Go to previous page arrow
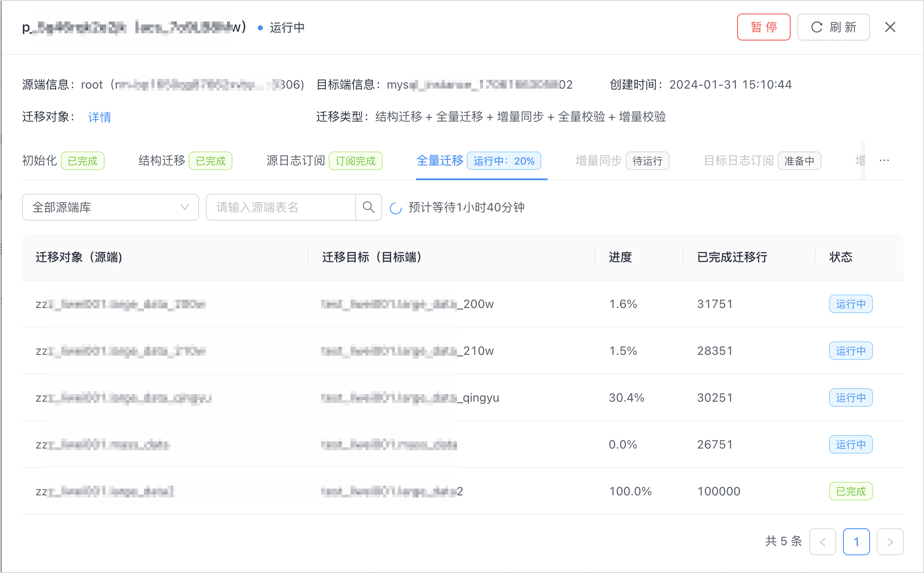The image size is (924, 573). click(x=822, y=542)
